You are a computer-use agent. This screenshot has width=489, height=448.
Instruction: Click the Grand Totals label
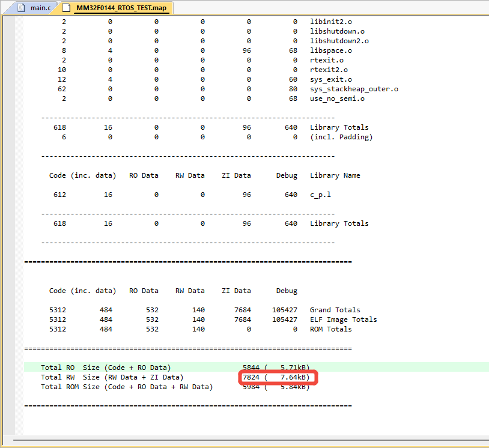[335, 310]
